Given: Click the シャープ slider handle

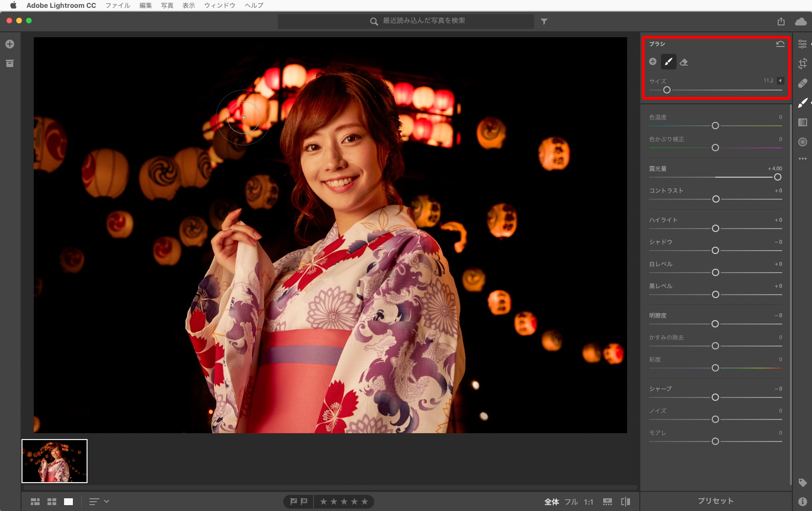Looking at the screenshot, I should [715, 397].
